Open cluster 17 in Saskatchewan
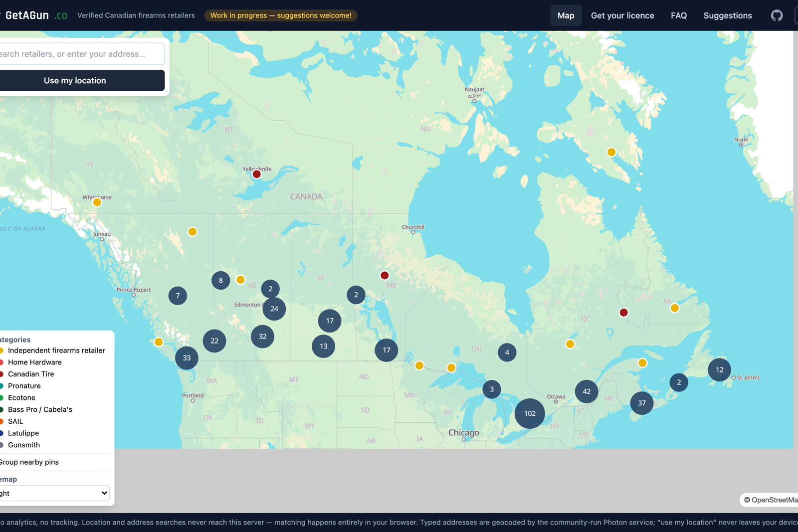 330,321
